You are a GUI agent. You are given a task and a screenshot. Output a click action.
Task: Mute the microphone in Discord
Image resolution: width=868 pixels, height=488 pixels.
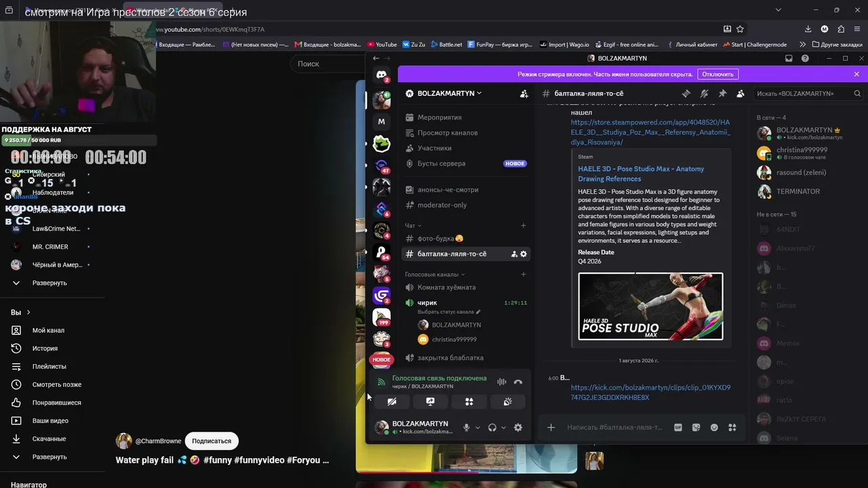click(x=466, y=428)
